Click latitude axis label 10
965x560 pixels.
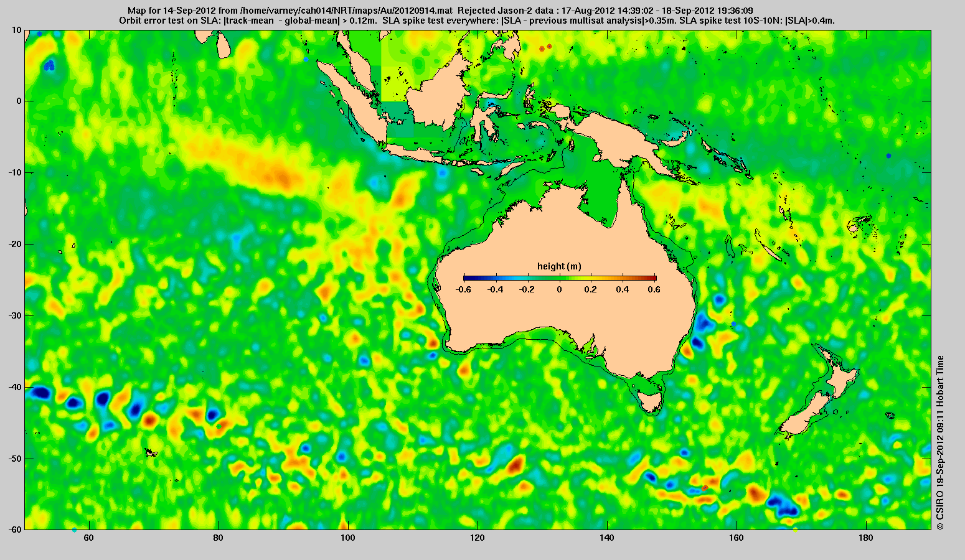[x=17, y=29]
